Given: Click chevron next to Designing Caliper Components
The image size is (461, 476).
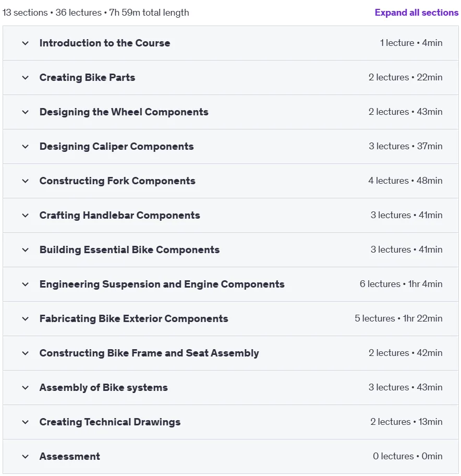Looking at the screenshot, I should [x=26, y=147].
